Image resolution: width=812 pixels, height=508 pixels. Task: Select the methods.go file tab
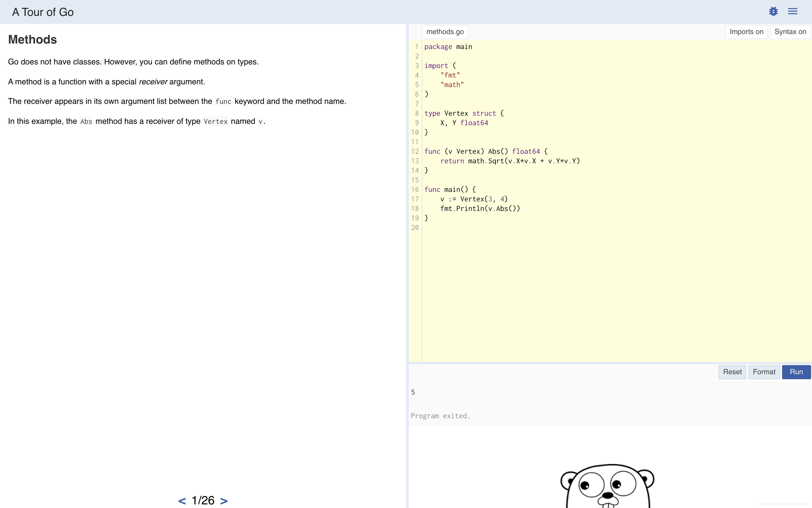[445, 32]
